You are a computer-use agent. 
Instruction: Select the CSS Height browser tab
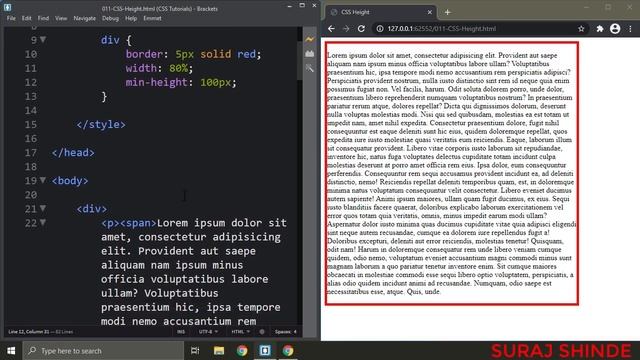(380, 12)
